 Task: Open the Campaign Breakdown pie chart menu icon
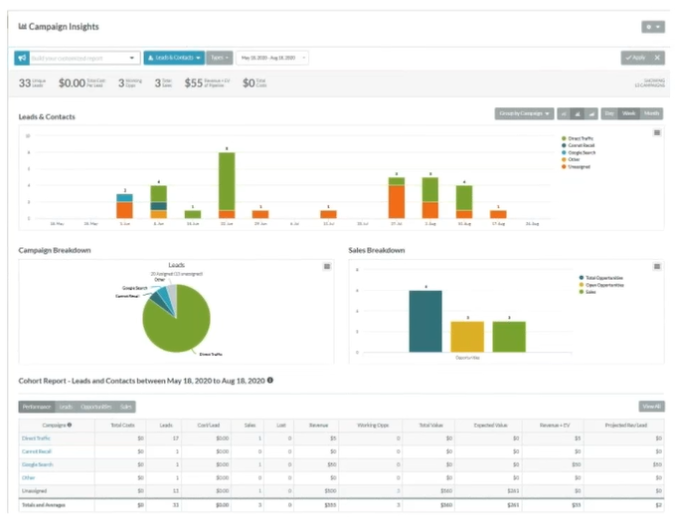pyautogui.click(x=327, y=266)
